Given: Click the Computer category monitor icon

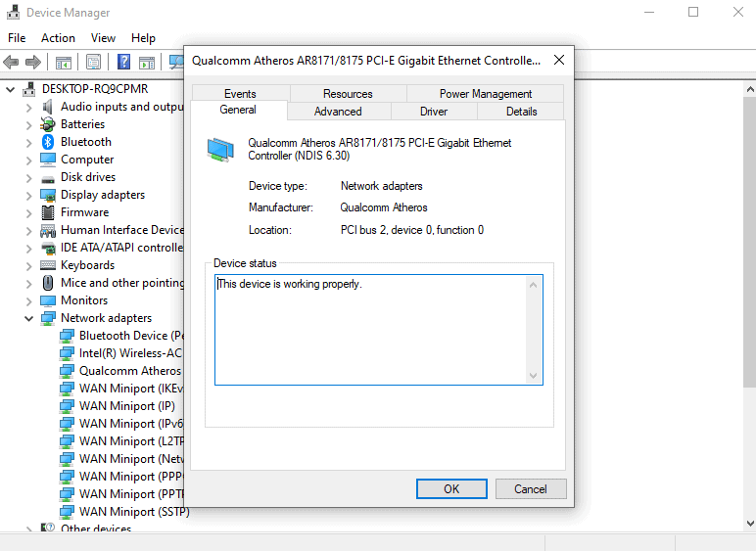Looking at the screenshot, I should (48, 160).
